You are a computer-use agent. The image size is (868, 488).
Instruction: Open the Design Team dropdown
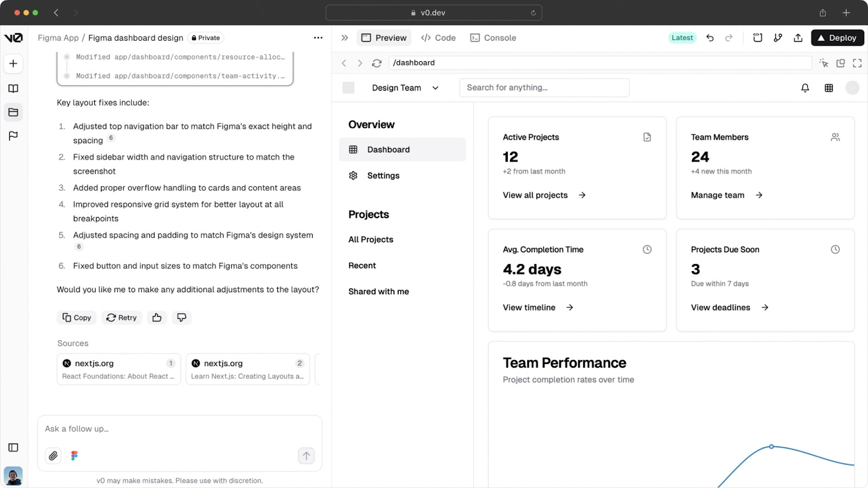405,88
